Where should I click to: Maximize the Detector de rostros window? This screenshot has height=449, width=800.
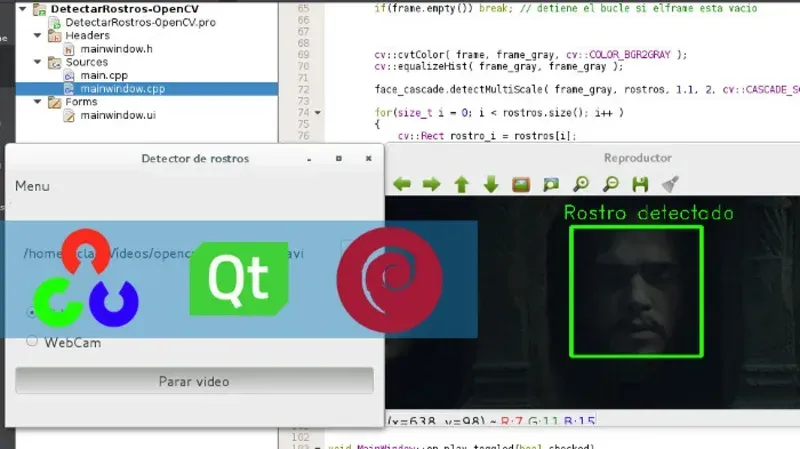(339, 159)
